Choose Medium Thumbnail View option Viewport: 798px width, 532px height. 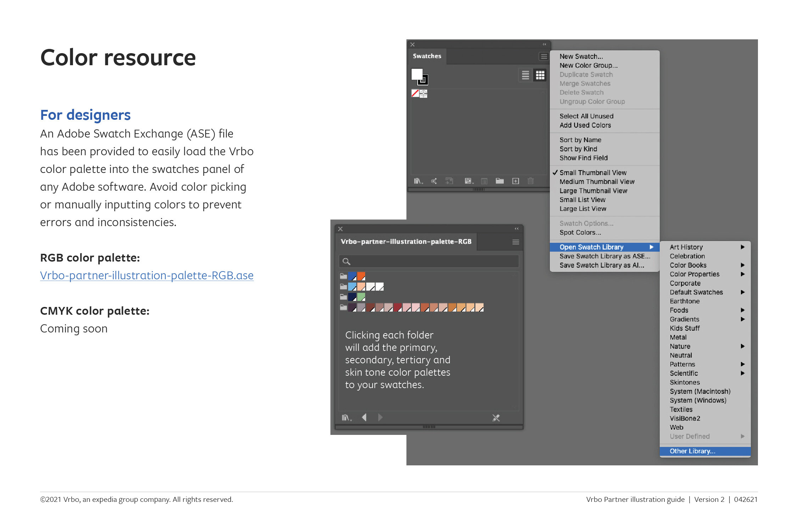click(597, 181)
